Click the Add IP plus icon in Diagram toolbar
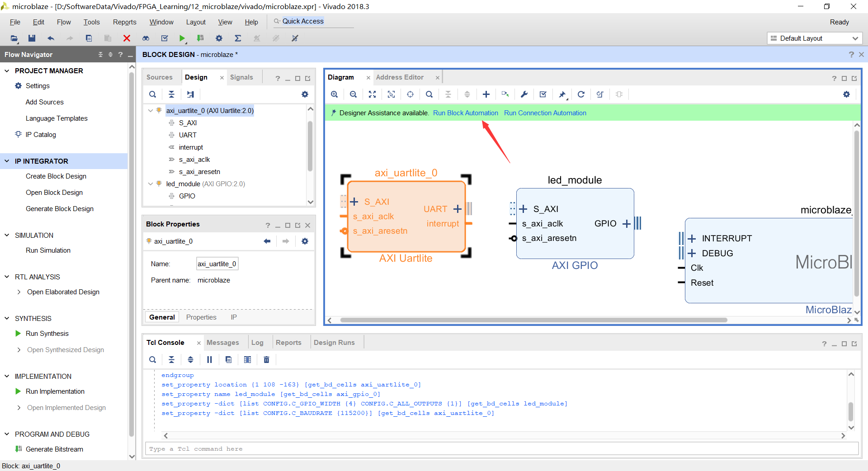The width and height of the screenshot is (868, 471). [x=486, y=94]
